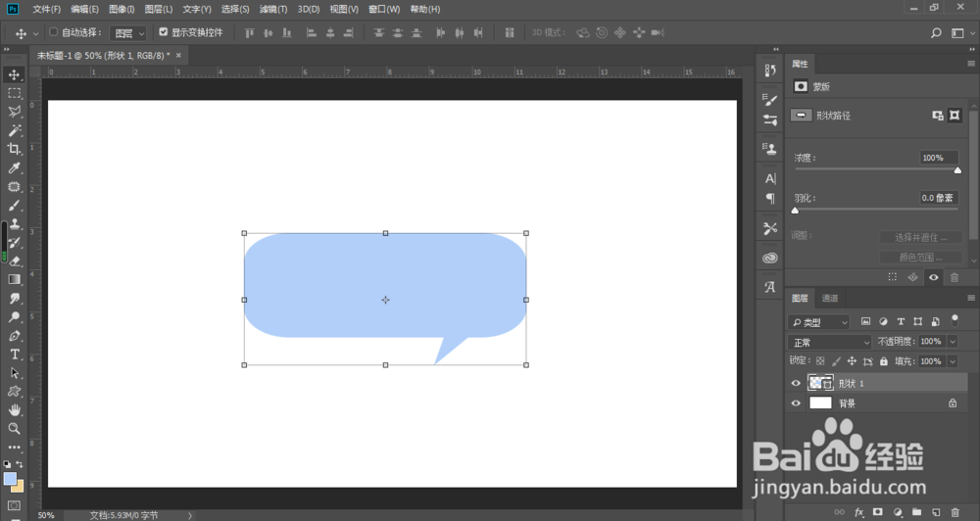980x521 pixels.
Task: Select the Path Selection arrow tool
Action: [x=14, y=373]
